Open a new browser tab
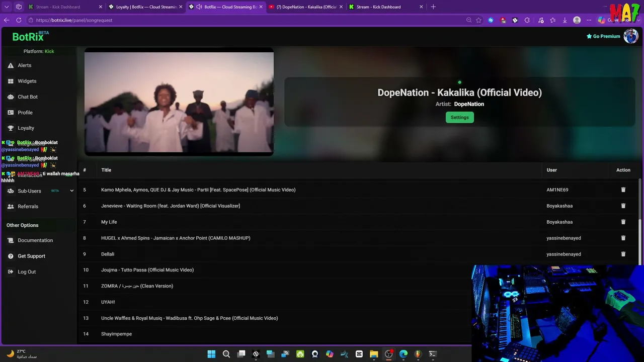The image size is (644, 362). [433, 7]
